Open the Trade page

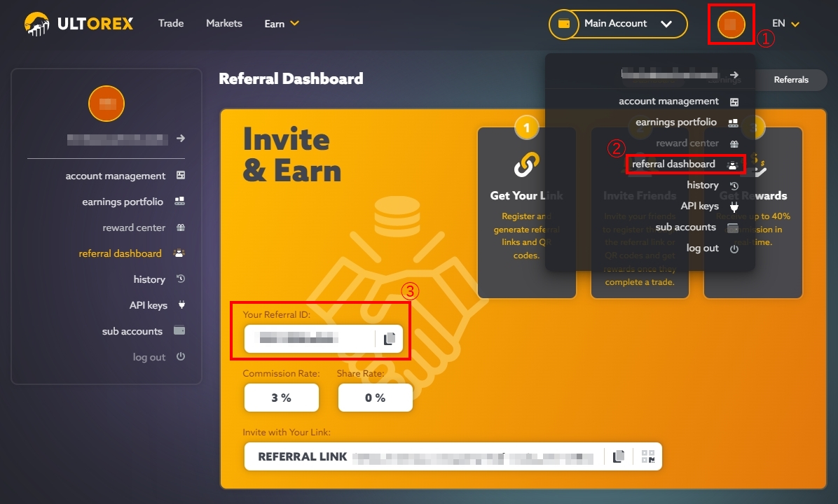point(171,24)
